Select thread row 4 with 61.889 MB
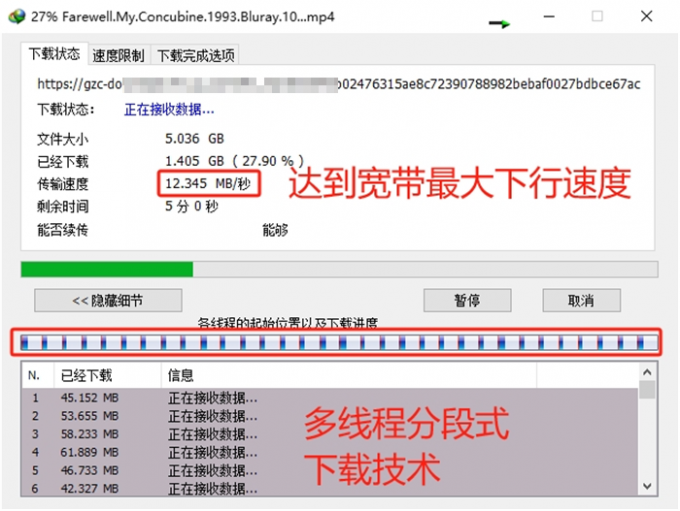This screenshot has height=511, width=680. point(330,452)
